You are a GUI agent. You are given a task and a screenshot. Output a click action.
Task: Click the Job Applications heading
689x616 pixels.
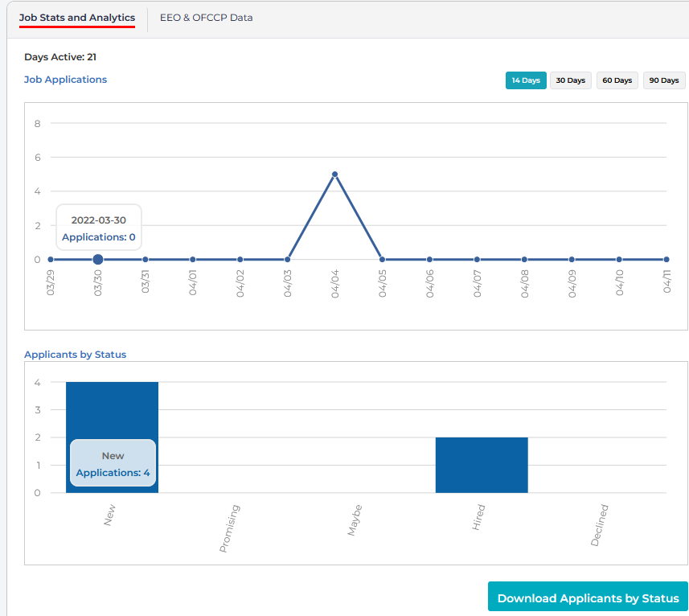(65, 80)
